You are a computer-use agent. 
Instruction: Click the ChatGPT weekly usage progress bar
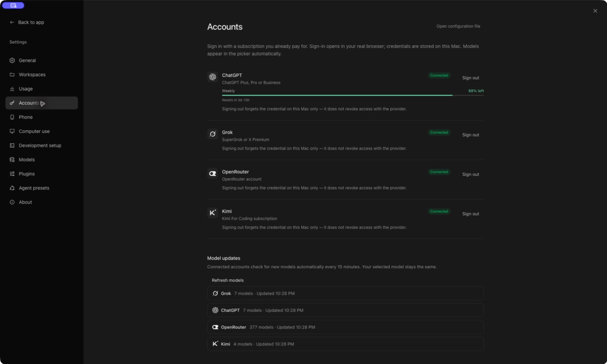point(353,95)
